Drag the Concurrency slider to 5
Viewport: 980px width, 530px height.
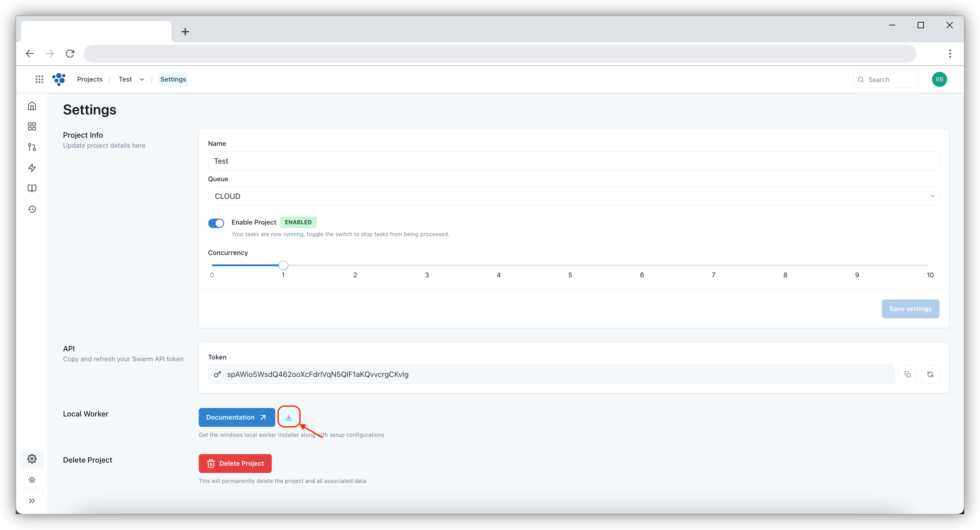[570, 265]
